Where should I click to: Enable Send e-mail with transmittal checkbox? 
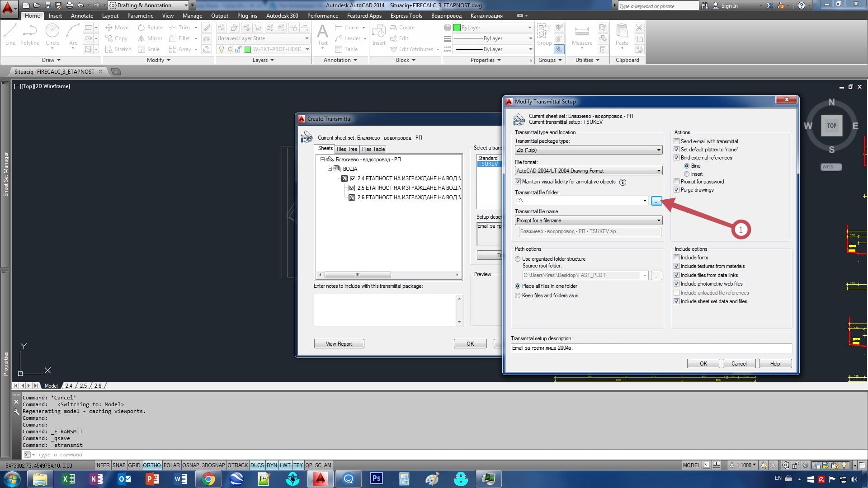[x=677, y=141]
